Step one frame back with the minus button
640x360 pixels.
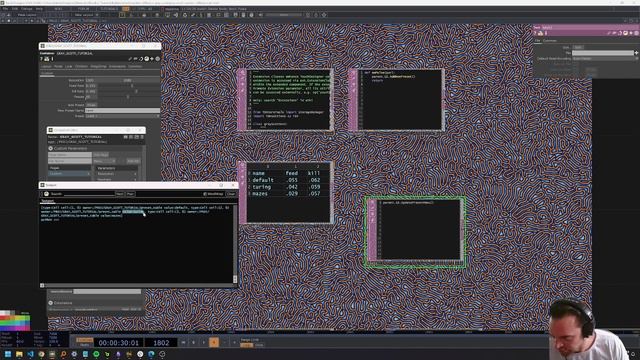tap(224, 342)
